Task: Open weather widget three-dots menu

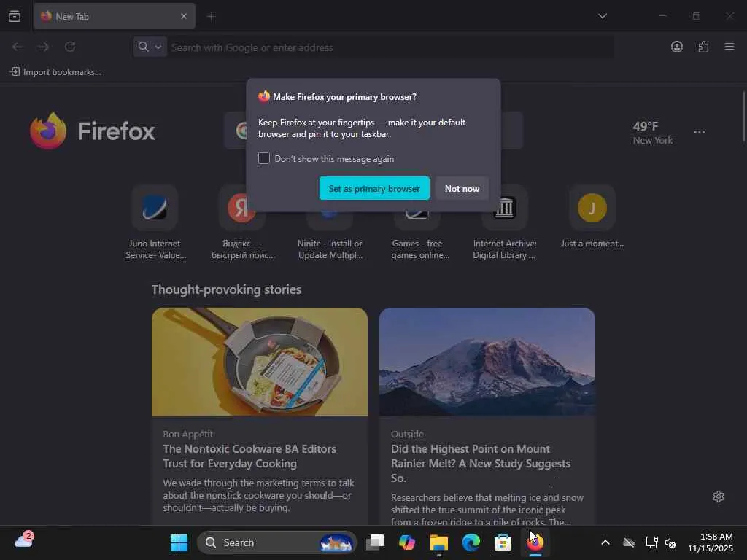Action: click(x=700, y=132)
